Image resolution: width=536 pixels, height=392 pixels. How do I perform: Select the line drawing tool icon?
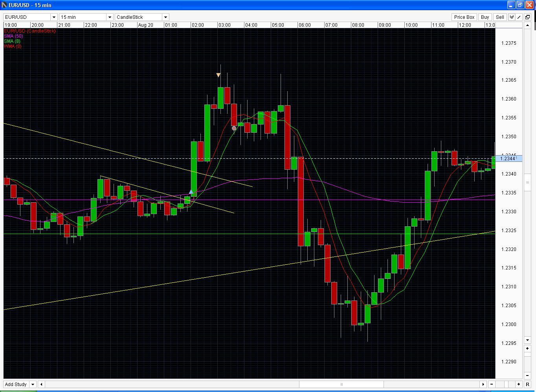click(519, 17)
